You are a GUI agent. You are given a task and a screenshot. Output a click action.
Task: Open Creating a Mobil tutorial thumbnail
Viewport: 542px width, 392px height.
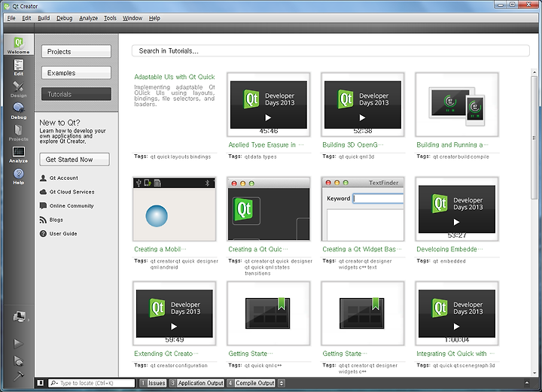[x=175, y=209]
